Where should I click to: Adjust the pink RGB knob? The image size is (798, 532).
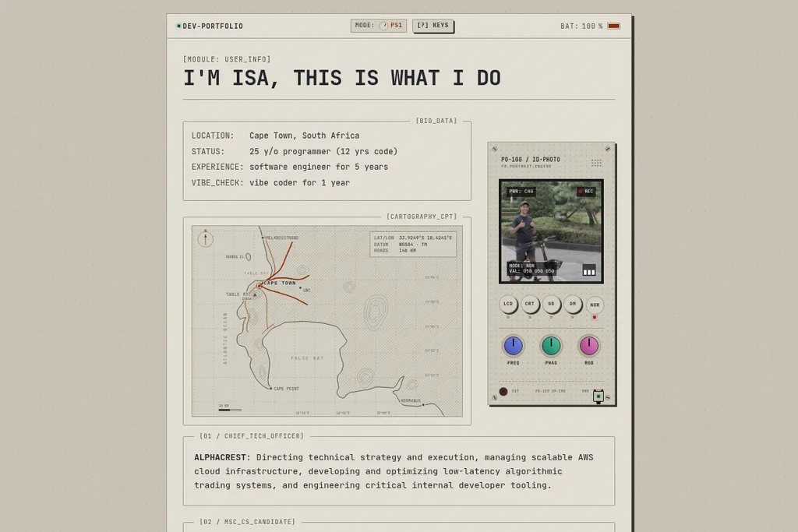[589, 346]
